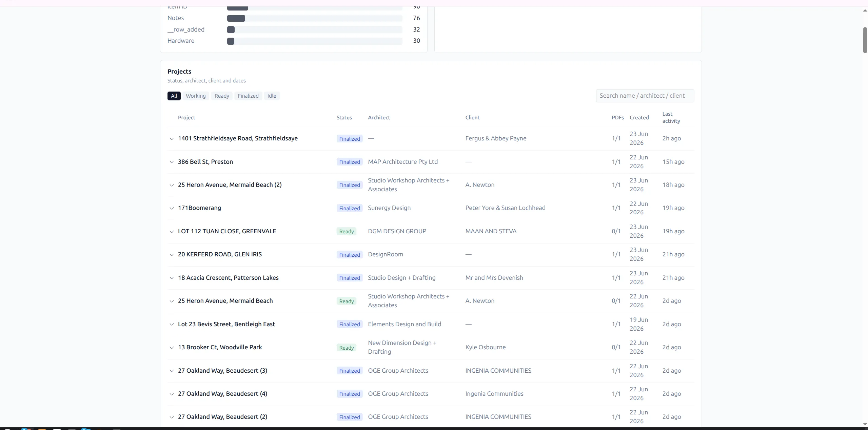Click the project name 25 Heron Avenue, Mermaid Beach (no suffix)
Screen dimensions: 868x430
pyautogui.click(x=225, y=301)
